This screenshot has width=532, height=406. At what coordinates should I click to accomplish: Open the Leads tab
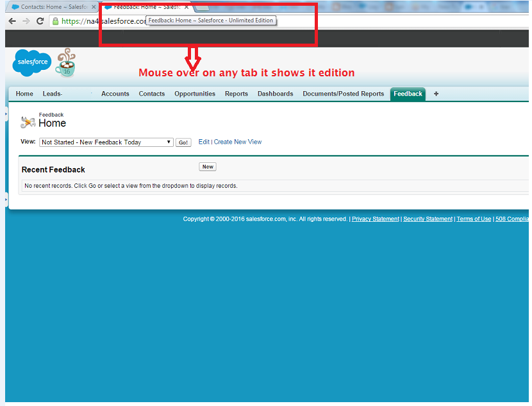point(53,94)
